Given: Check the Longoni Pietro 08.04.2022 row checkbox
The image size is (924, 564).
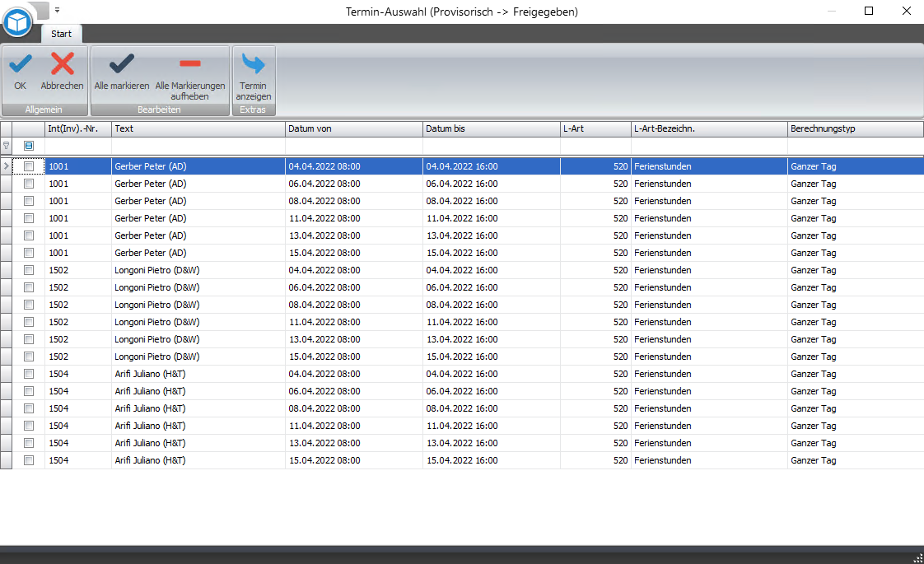Looking at the screenshot, I should (29, 305).
